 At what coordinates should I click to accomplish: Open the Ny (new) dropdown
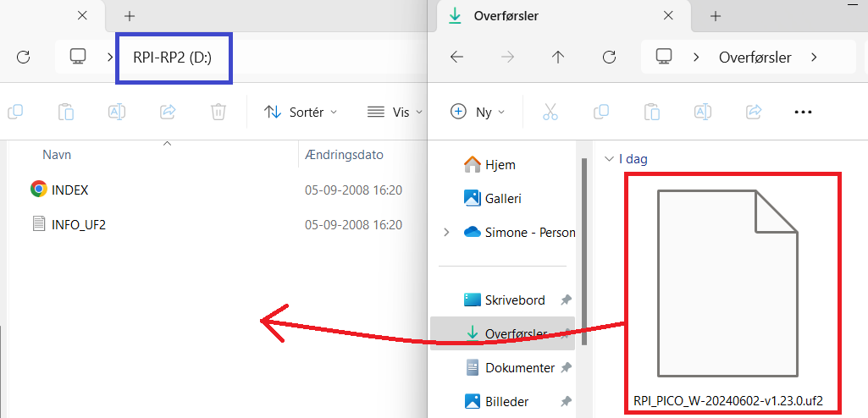(x=478, y=113)
